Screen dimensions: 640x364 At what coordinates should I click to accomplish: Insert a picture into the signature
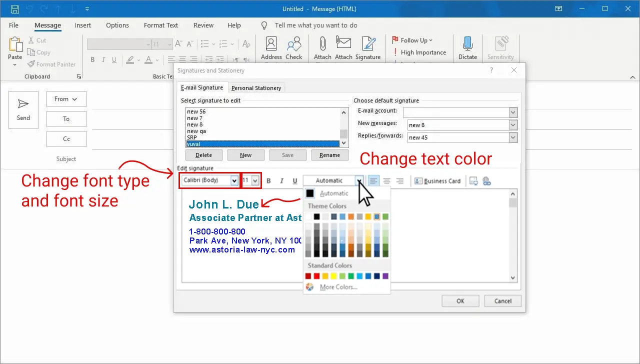click(x=473, y=181)
